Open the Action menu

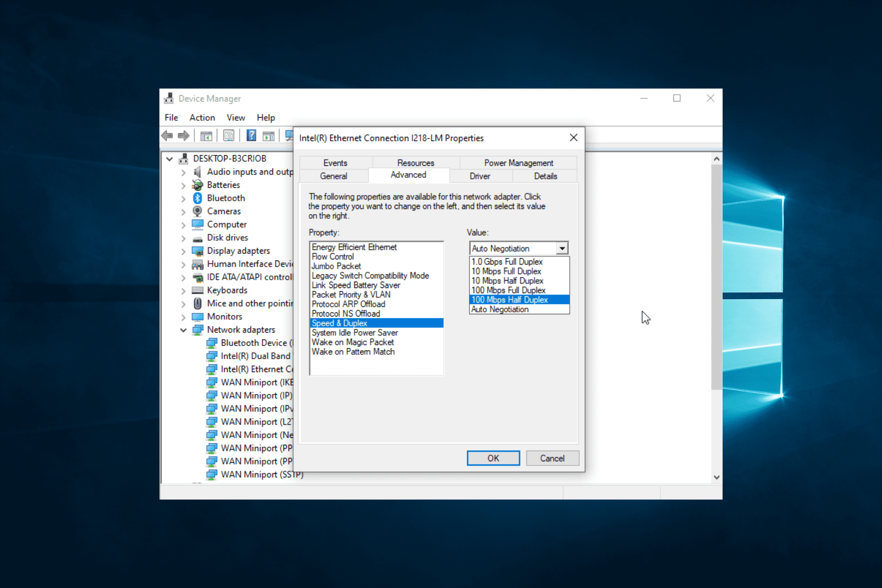click(202, 118)
